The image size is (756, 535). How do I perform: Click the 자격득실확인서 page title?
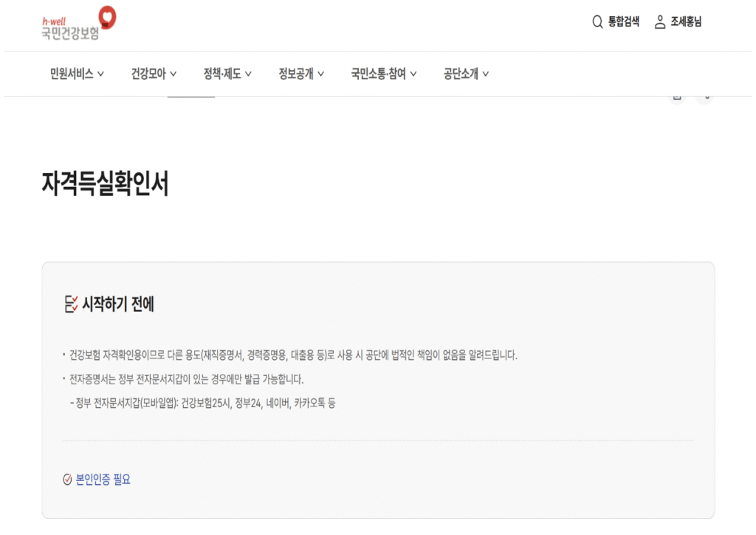[106, 185]
